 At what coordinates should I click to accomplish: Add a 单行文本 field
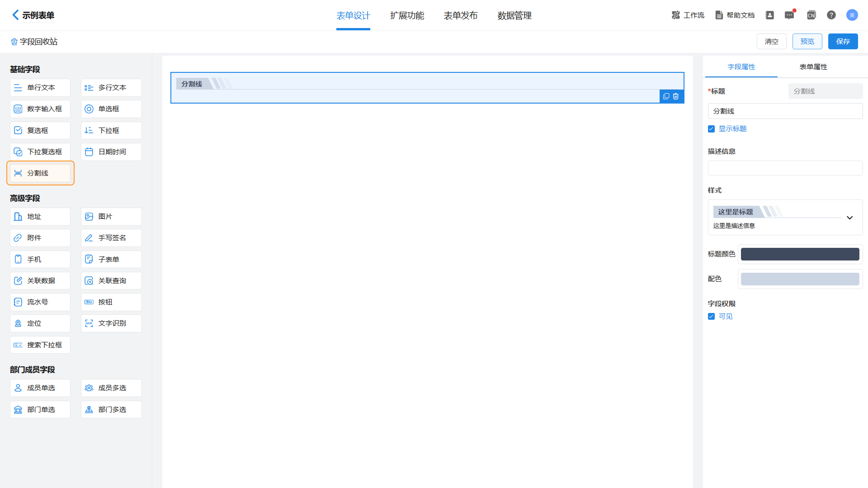coord(40,88)
